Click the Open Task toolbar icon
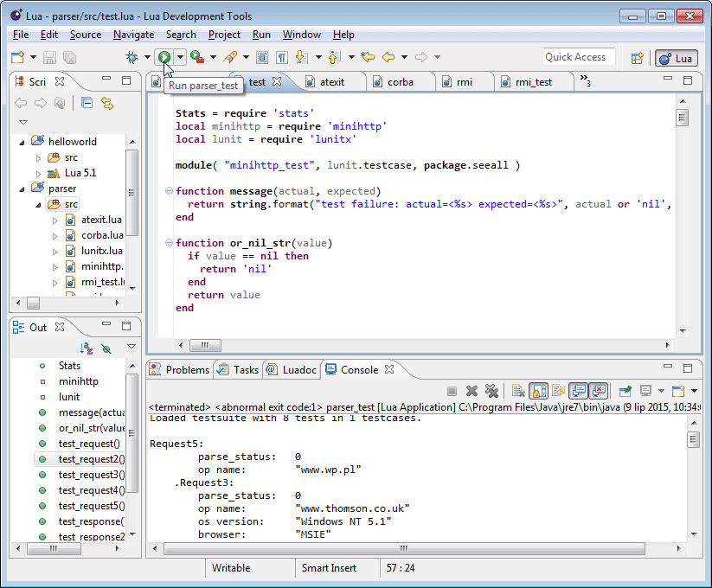 [230, 57]
